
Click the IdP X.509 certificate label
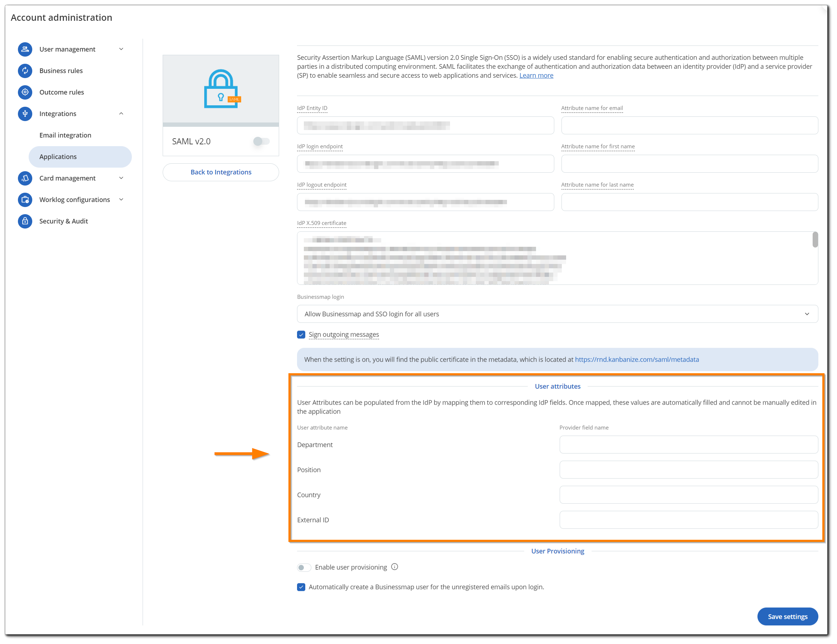(321, 223)
